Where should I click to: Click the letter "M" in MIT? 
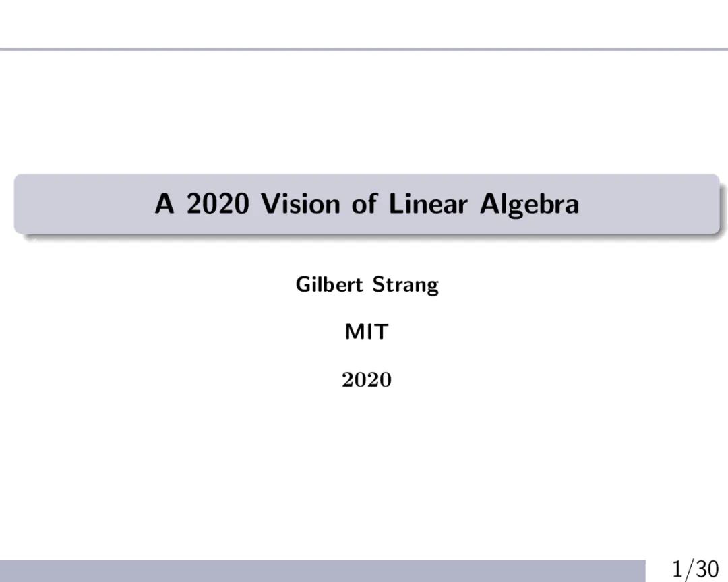tap(355, 332)
